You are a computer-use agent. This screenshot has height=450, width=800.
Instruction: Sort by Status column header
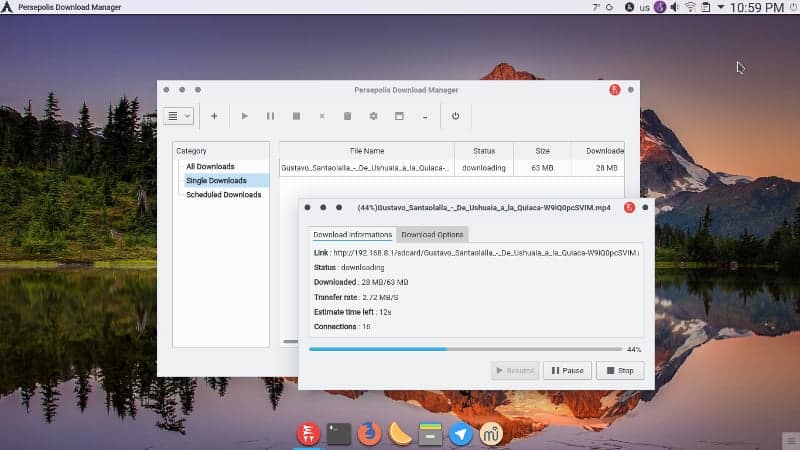tap(484, 151)
